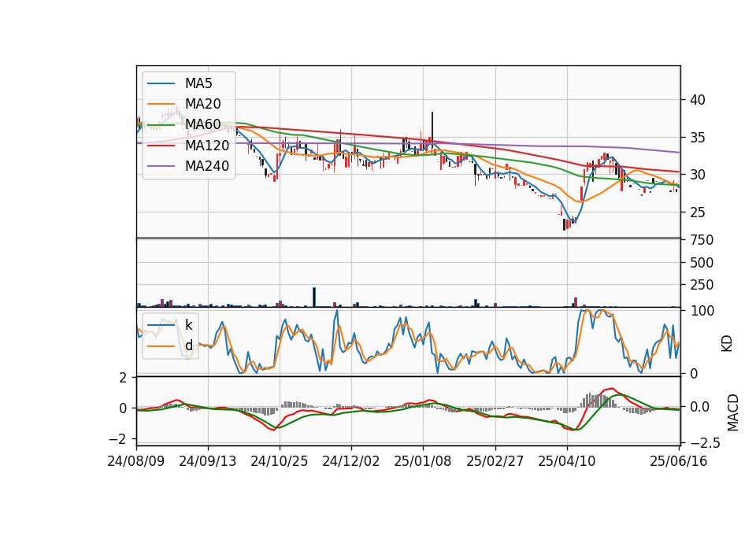The height and width of the screenshot is (543, 756).
Task: Click the MACD right axis value −2.5
Action: 706,443
